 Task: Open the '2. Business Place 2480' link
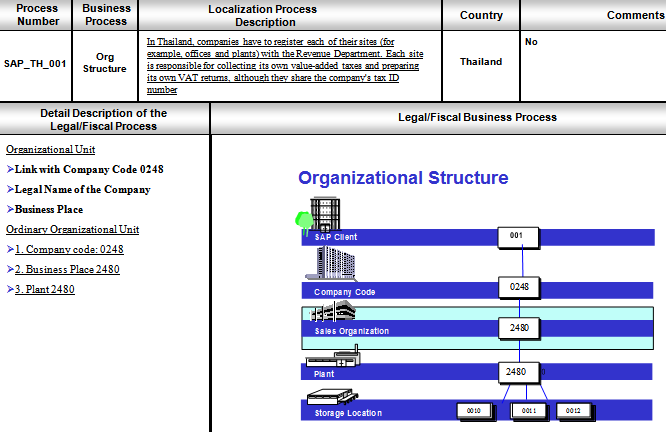[67, 269]
